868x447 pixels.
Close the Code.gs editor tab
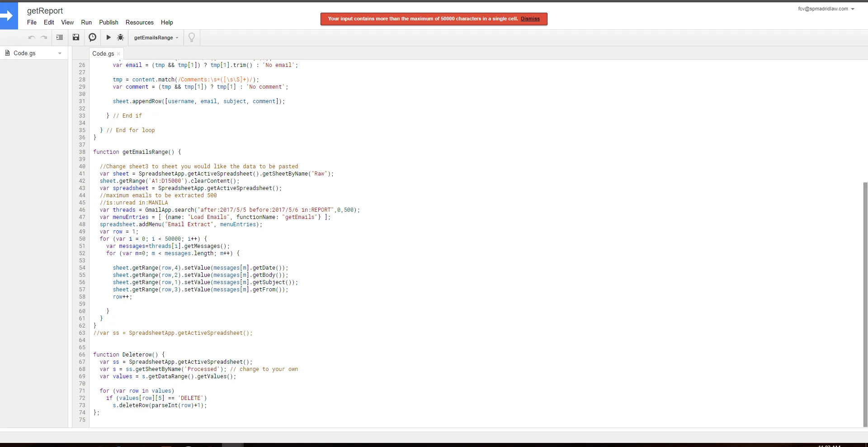(118, 53)
